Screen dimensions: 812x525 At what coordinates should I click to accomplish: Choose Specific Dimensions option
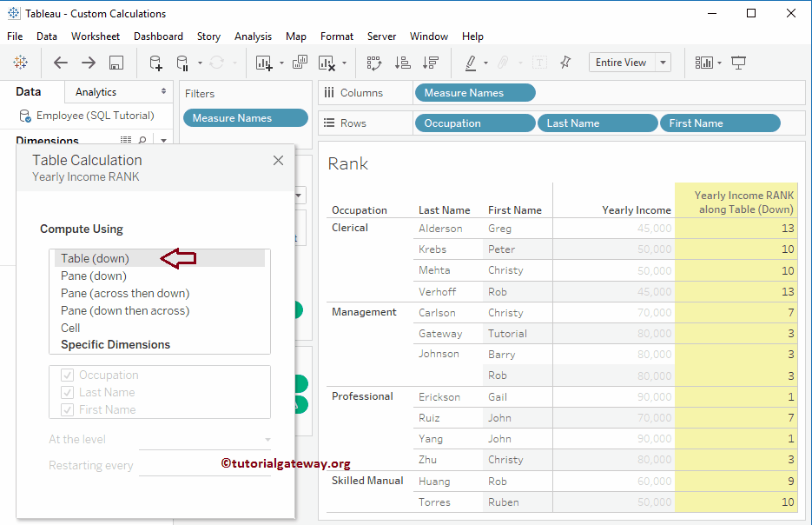116,345
